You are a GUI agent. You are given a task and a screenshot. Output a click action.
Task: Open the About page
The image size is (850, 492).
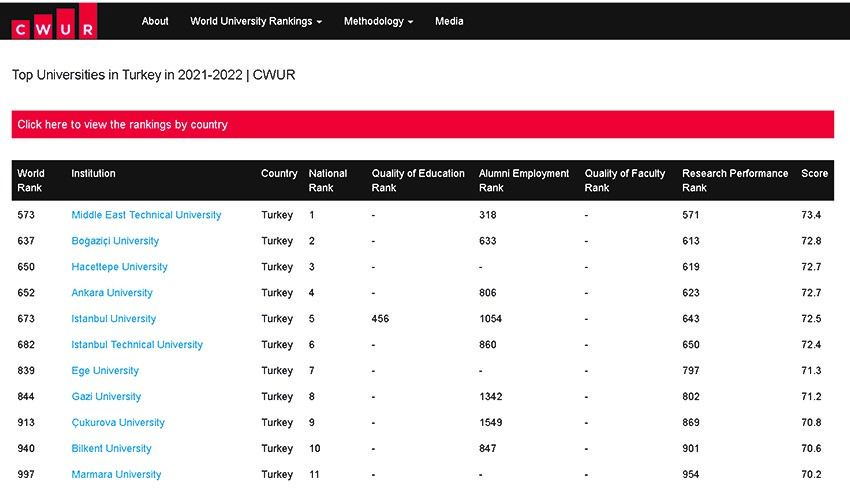pyautogui.click(x=155, y=21)
